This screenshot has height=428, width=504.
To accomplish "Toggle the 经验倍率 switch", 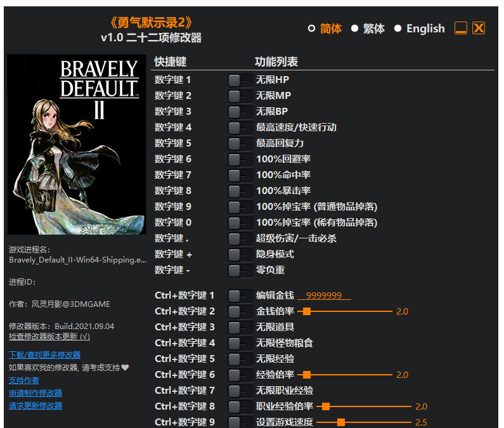I will [240, 375].
